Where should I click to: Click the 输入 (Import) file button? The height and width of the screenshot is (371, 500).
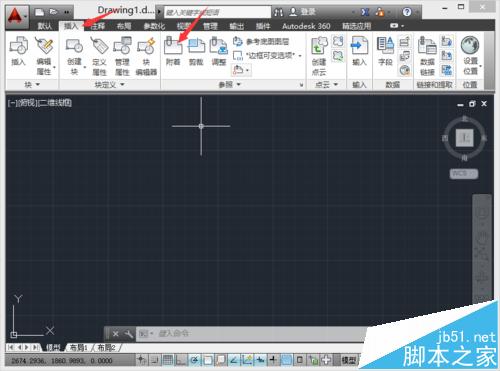359,51
